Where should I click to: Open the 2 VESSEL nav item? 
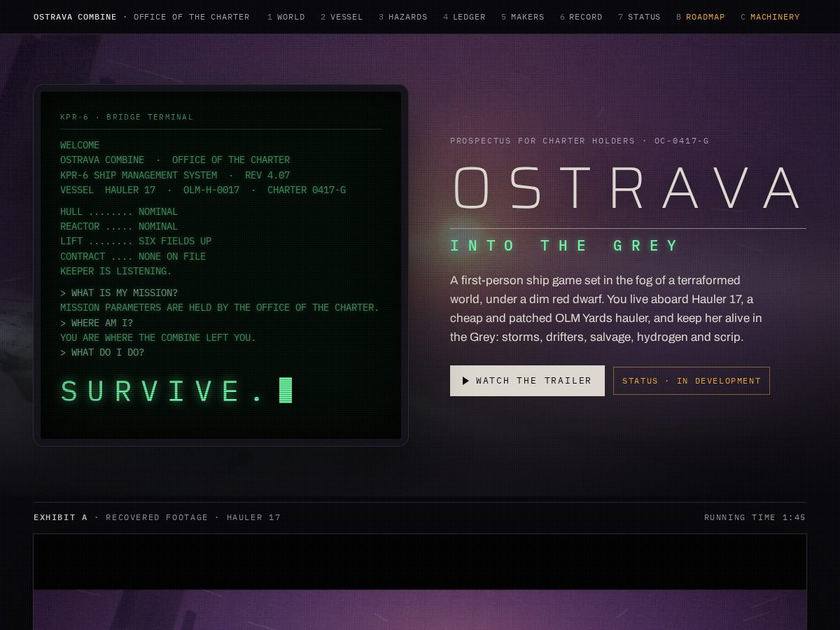[342, 17]
